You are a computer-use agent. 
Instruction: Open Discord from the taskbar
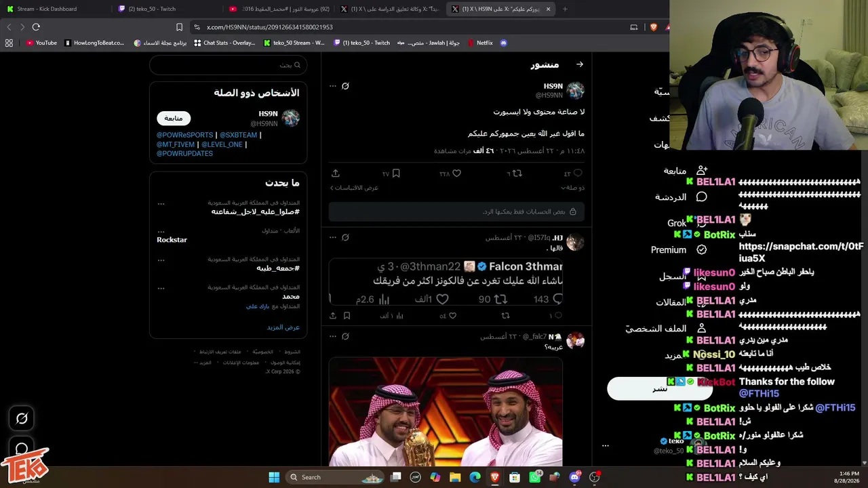575,477
